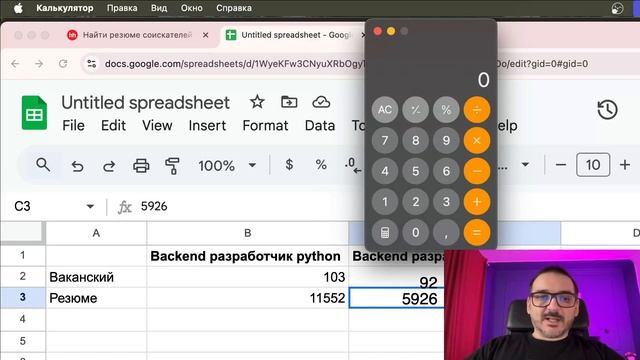640x360 pixels.
Task: Open the 100% zoom dropdown
Action: click(x=227, y=165)
